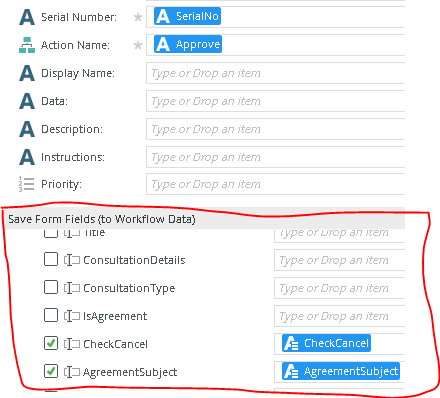Viewport: 440px width, 398px height.
Task: Collapse Save Form Fields section header
Action: (x=203, y=219)
